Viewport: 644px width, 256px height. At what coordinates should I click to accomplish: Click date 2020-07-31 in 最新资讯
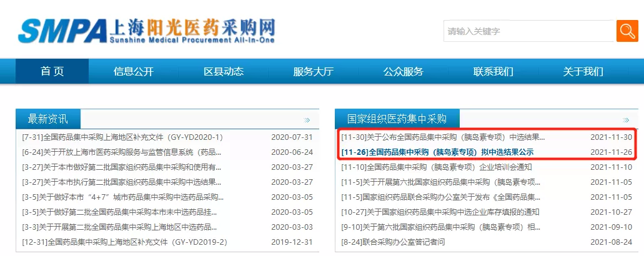click(x=292, y=137)
